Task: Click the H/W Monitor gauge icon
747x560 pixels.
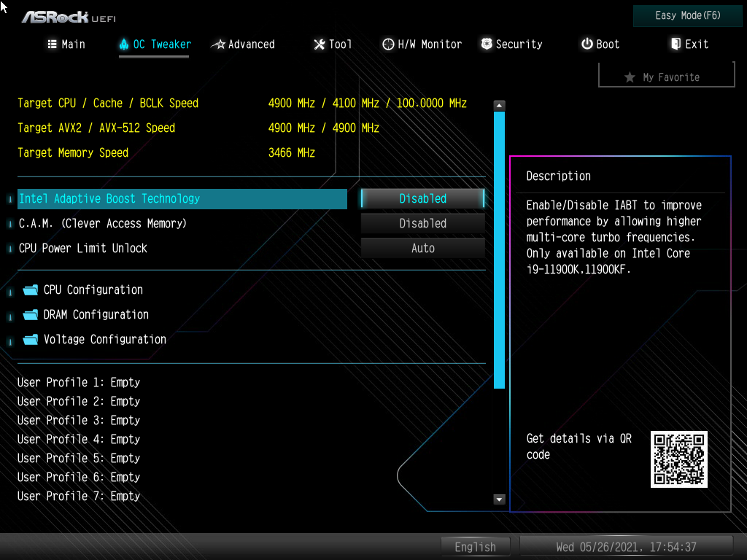Action: [388, 44]
